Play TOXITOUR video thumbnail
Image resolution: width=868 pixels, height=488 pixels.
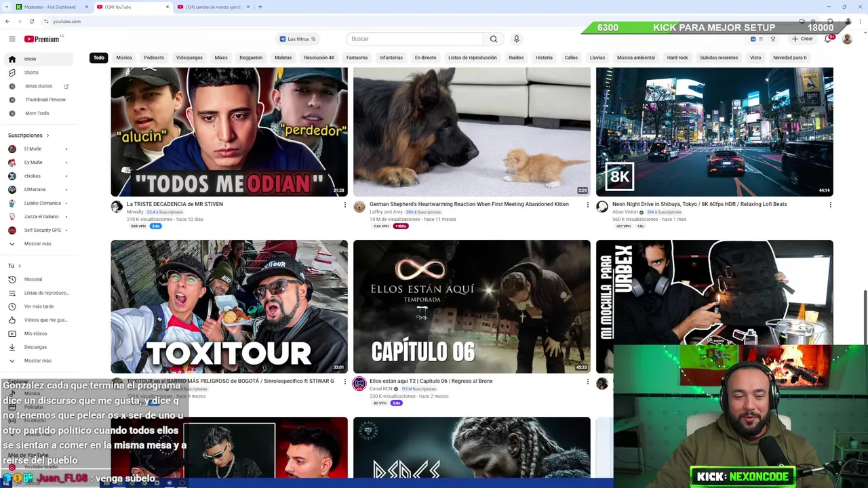point(229,306)
